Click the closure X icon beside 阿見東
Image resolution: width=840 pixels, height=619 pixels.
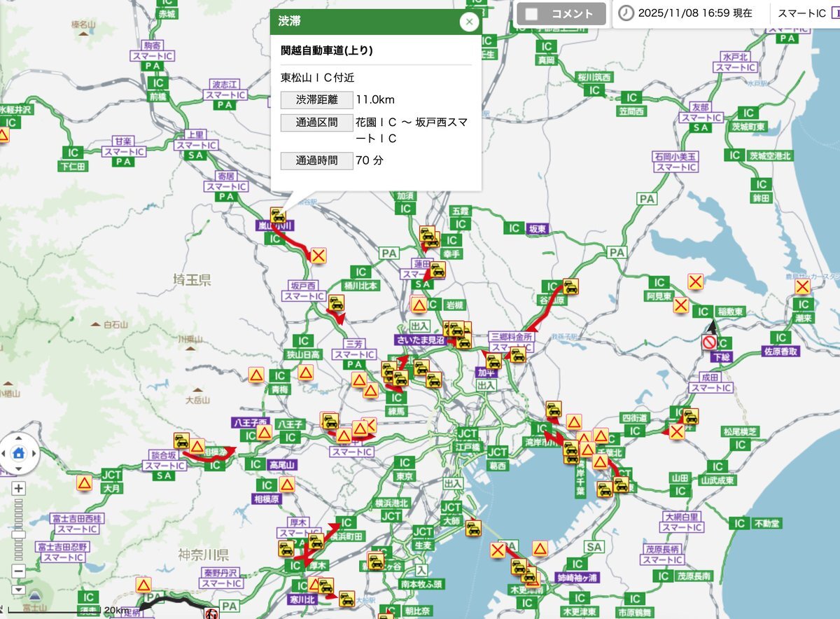point(680,305)
